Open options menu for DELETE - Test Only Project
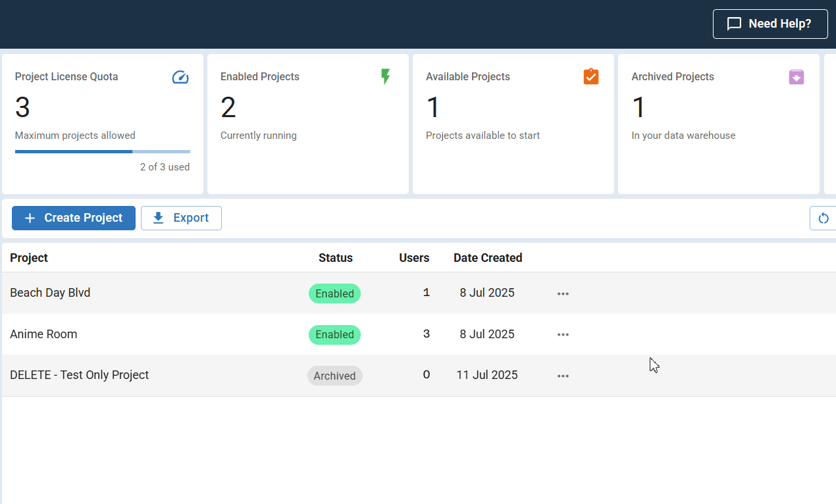Image resolution: width=836 pixels, height=504 pixels. pyautogui.click(x=563, y=376)
